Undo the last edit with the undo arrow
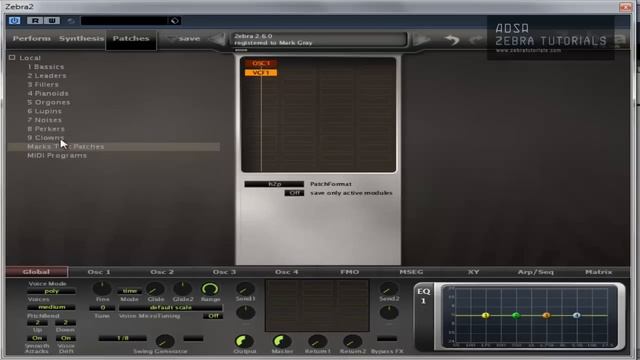 click(452, 40)
